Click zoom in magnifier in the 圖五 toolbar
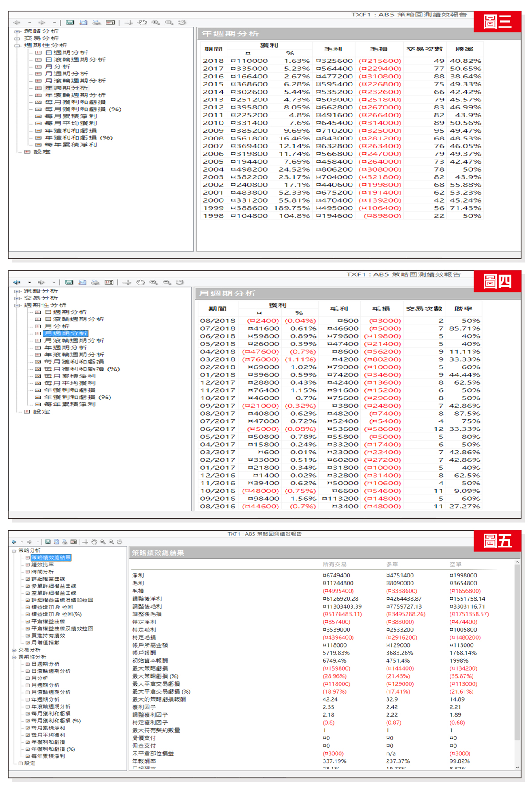532x788 pixels. pos(103,542)
